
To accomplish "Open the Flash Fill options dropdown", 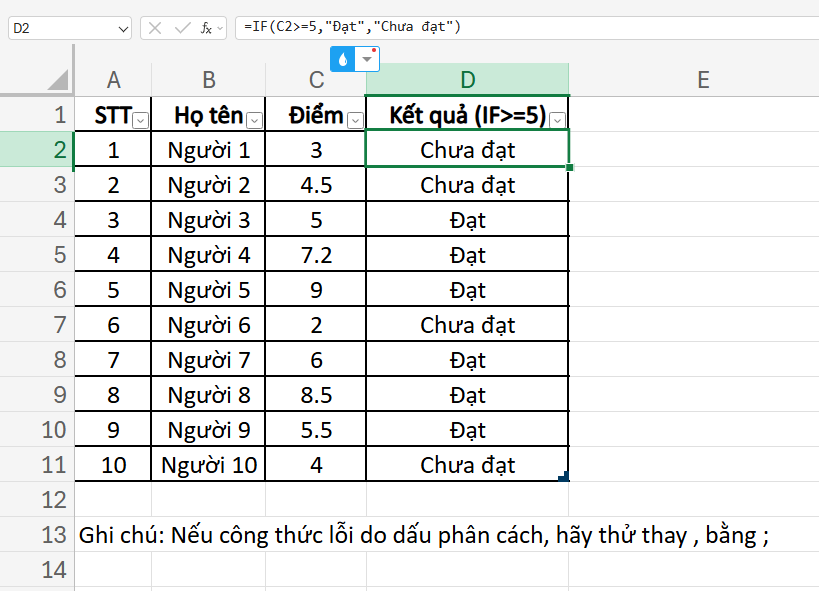I will (x=366, y=59).
